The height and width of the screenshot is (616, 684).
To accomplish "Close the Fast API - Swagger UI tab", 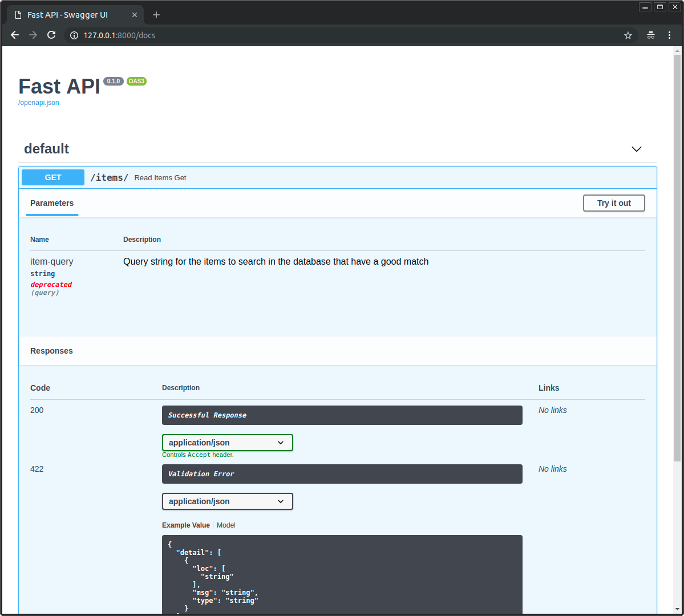I will tap(135, 15).
